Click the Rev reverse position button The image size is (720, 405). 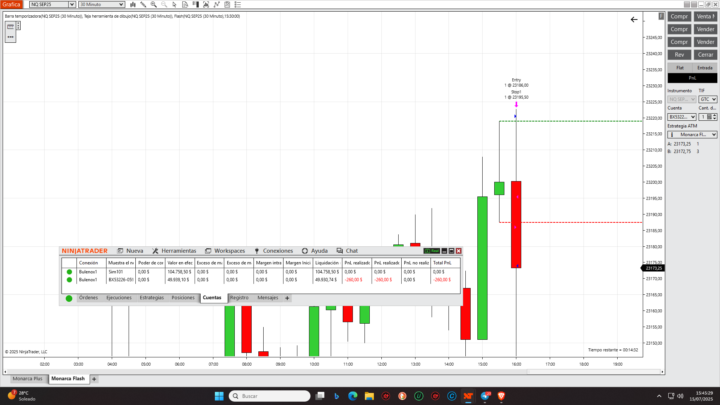[x=679, y=55]
